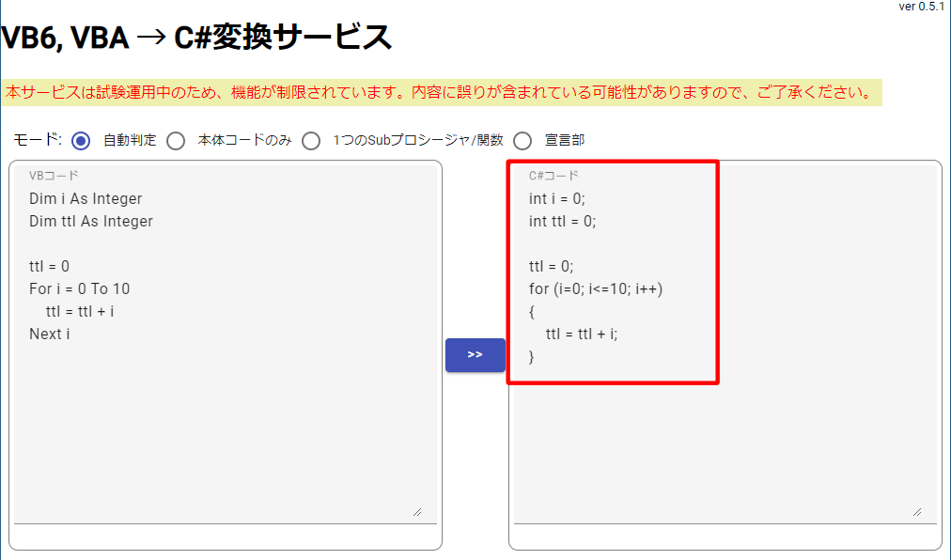Viewport: 951px width, 560px height.
Task: Click the 'ttl = 0;' C# line
Action: (x=551, y=266)
